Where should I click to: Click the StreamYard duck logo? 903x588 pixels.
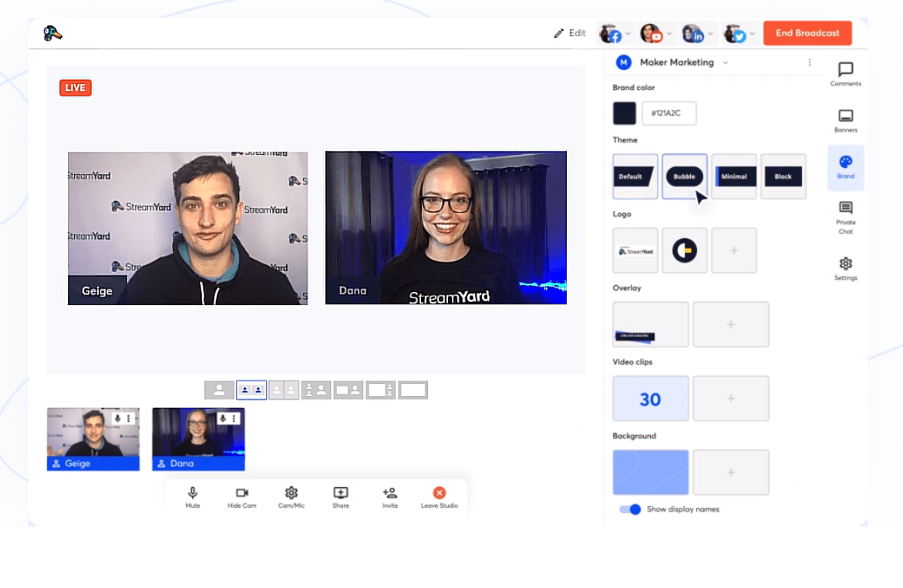click(52, 33)
